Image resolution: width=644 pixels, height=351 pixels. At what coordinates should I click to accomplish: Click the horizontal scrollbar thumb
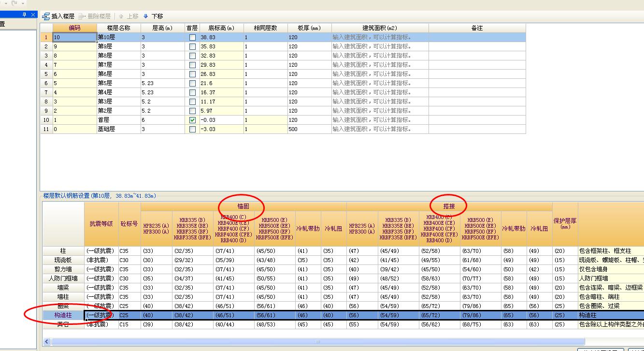(319, 341)
